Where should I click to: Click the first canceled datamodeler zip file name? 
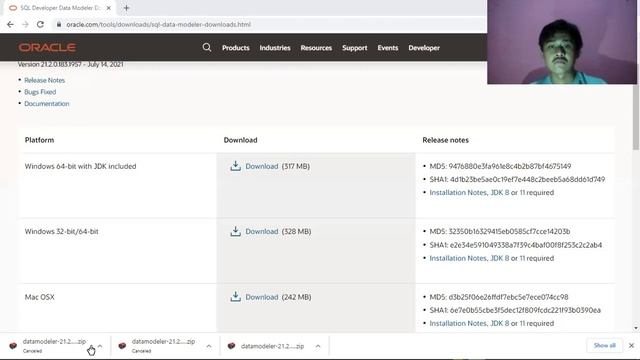point(54,341)
